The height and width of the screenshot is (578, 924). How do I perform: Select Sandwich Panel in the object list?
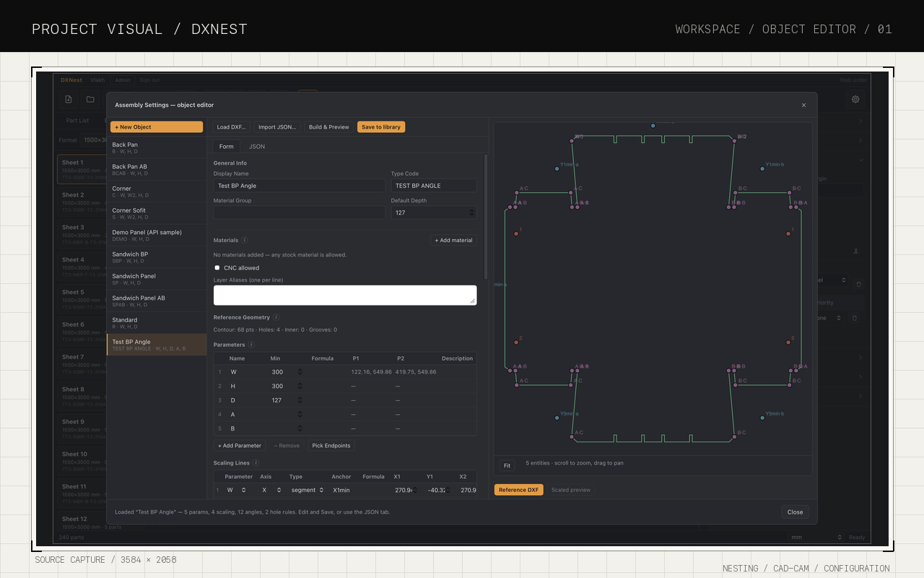157,279
